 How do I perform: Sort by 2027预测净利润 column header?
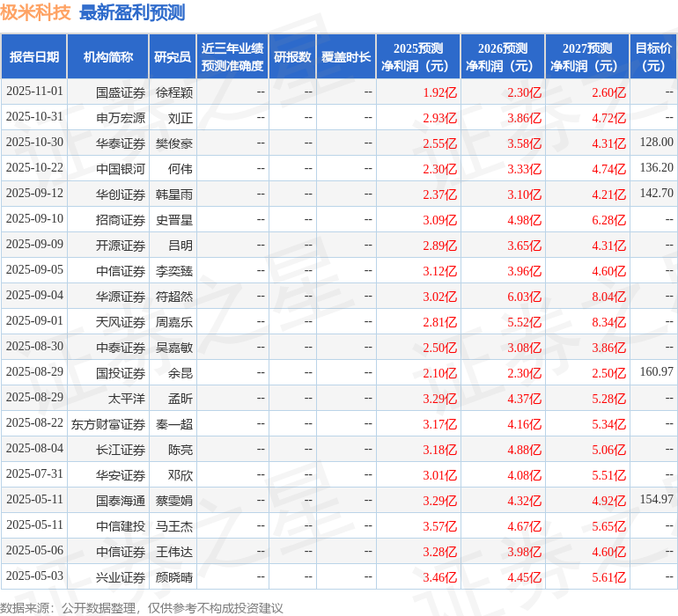(586, 57)
